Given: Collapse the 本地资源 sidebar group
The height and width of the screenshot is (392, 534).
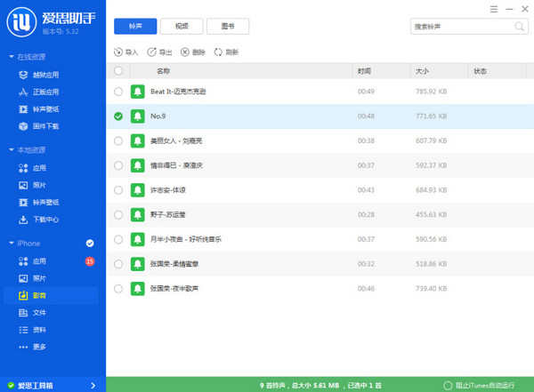Looking at the screenshot, I should (12, 150).
